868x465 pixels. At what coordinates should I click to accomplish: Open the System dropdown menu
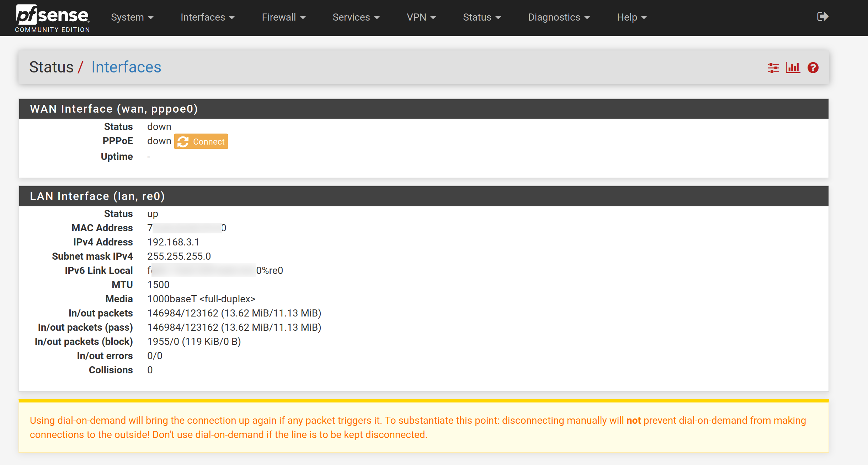pos(132,17)
